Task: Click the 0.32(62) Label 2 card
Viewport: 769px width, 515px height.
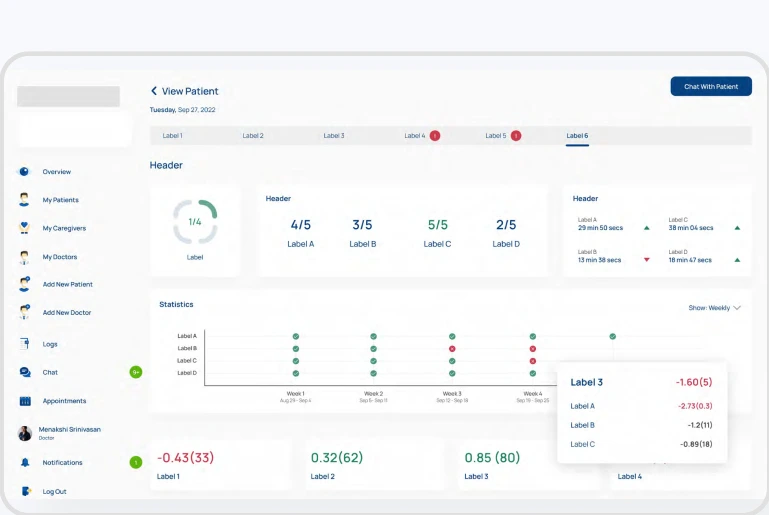Action: (374, 465)
